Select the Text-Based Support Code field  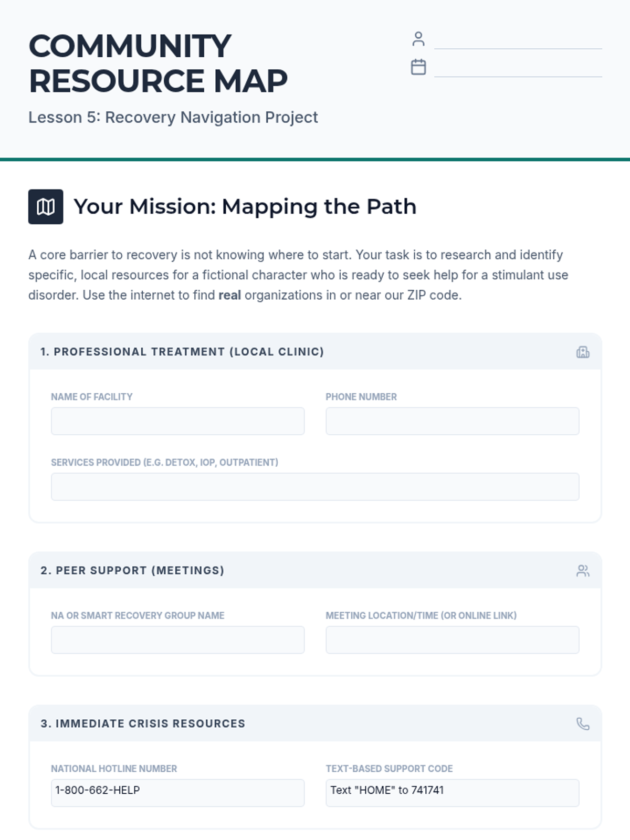[x=452, y=792]
